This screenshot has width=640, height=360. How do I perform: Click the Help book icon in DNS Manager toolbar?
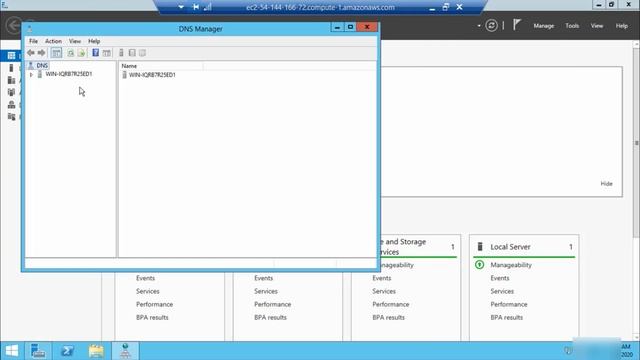point(96,53)
